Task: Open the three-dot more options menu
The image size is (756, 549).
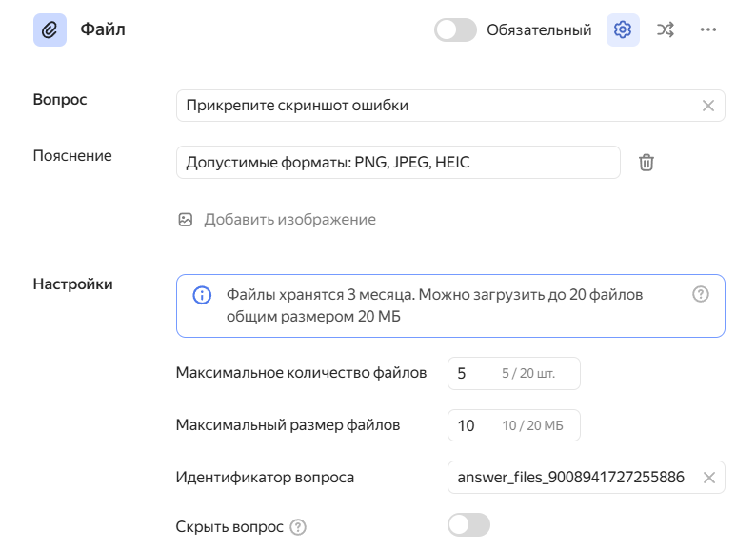Action: click(x=707, y=30)
